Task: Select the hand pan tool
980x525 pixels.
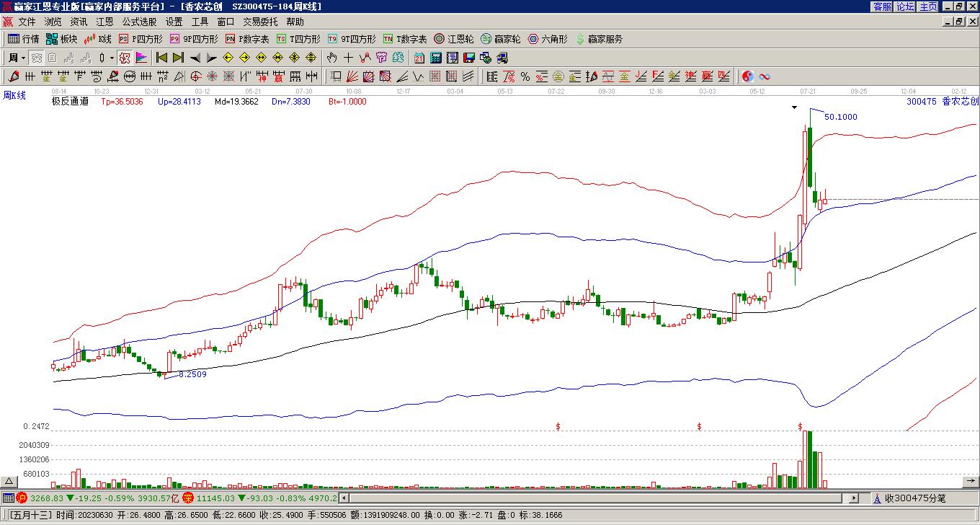Action: (x=331, y=58)
